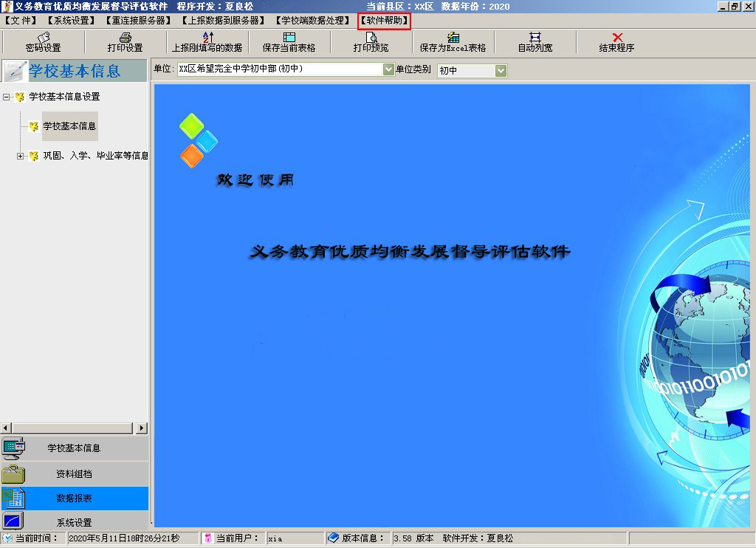Viewport: 756px width, 548px height.
Task: Open the 【系统设置】 menu
Action: click(72, 20)
